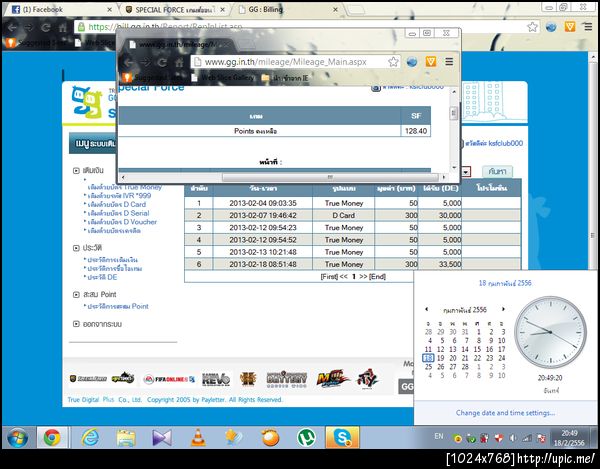The height and width of the screenshot is (469, 600).
Task: Click back arrow in main Chrome window
Action: (x=12, y=27)
